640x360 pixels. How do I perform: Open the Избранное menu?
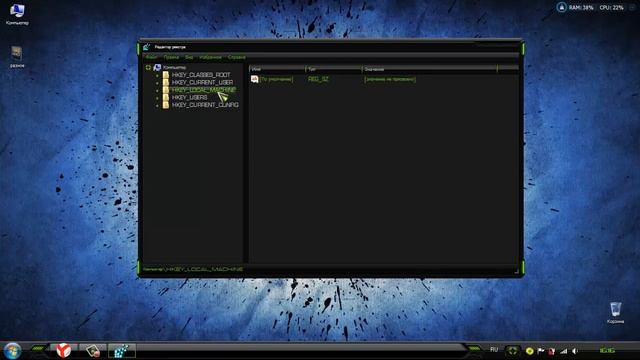pos(211,57)
